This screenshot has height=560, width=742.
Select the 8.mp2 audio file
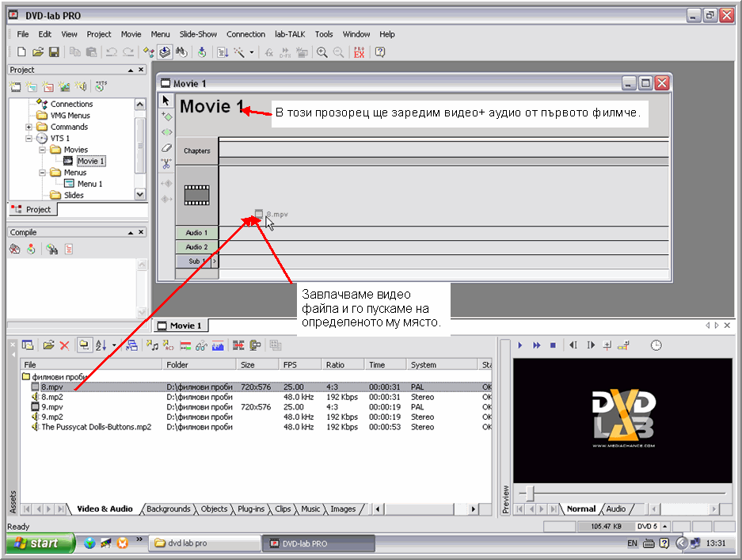click(52, 397)
